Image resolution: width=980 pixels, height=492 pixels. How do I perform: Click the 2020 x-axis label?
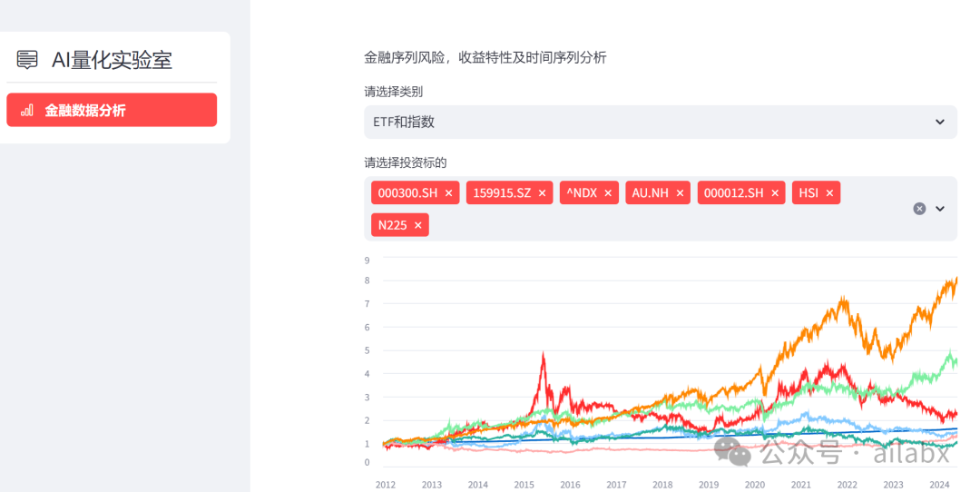click(x=754, y=485)
